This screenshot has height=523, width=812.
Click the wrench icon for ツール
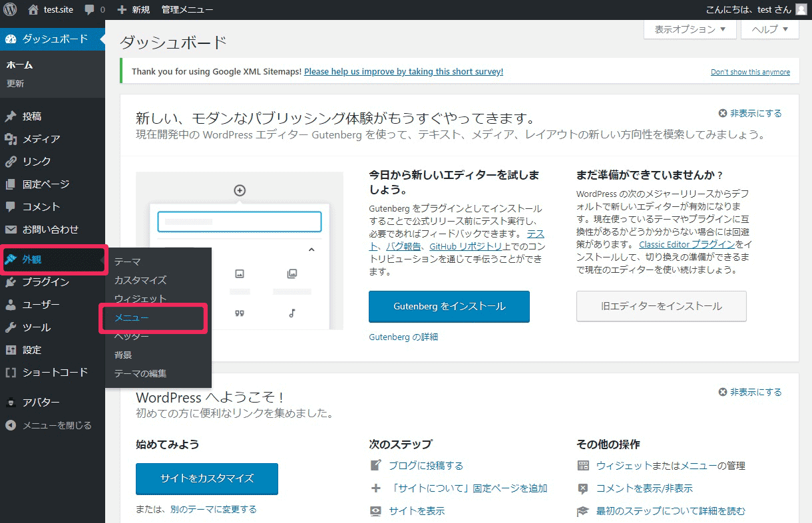11,327
